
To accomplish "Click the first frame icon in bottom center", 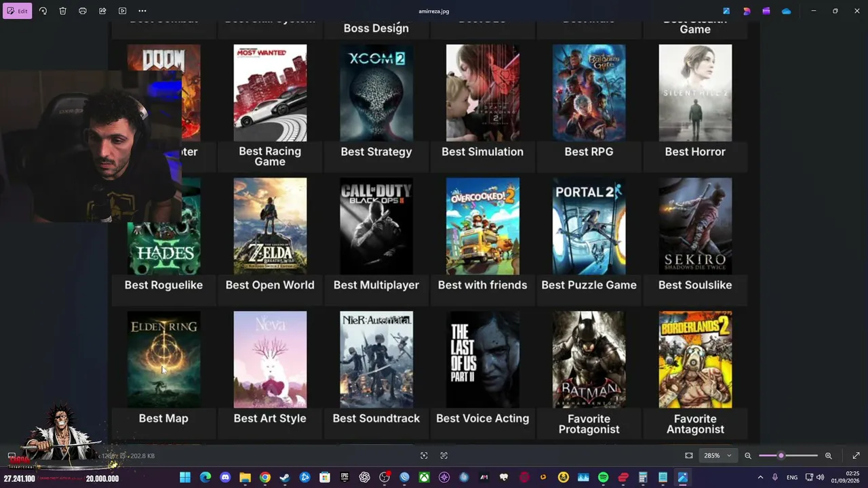I will (x=424, y=455).
